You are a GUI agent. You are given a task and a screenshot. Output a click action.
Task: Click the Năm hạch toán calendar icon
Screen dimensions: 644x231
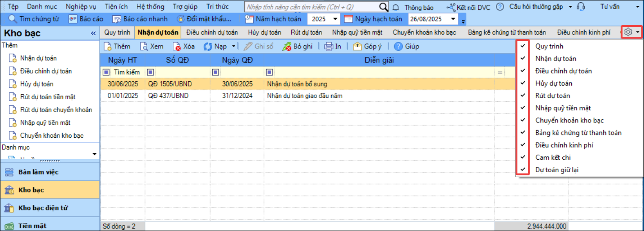pyautogui.click(x=249, y=19)
